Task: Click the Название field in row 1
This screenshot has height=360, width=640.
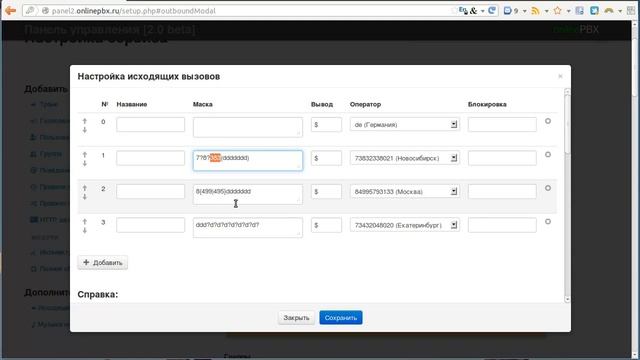Action: [150, 158]
